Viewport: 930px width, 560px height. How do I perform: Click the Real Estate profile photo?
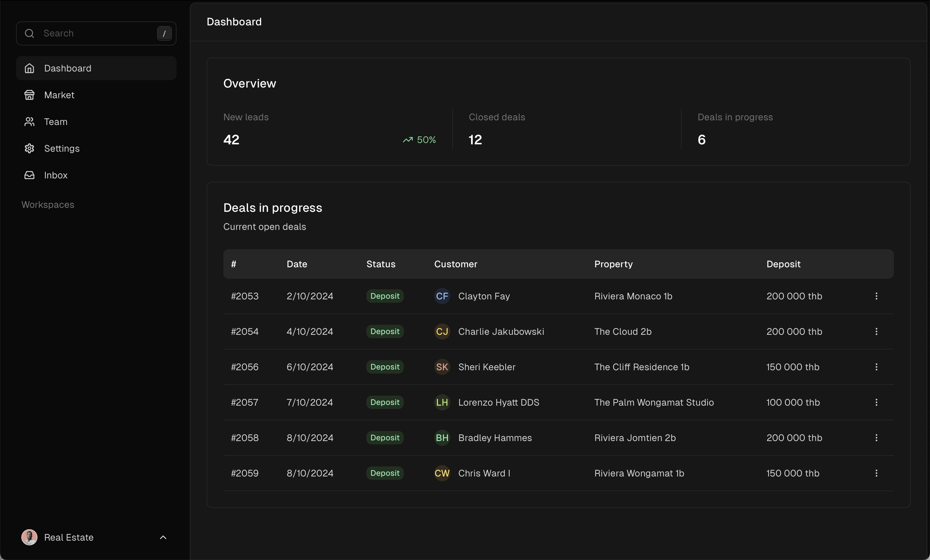click(29, 537)
